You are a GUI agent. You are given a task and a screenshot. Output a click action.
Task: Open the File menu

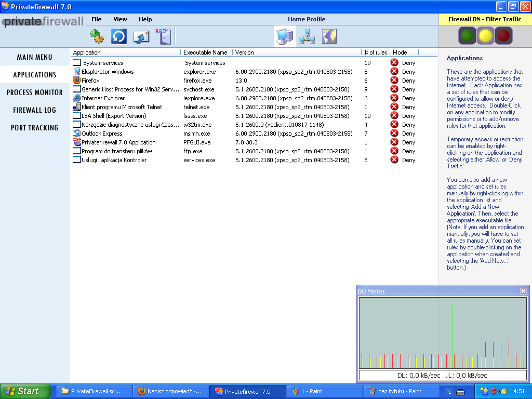[x=96, y=19]
